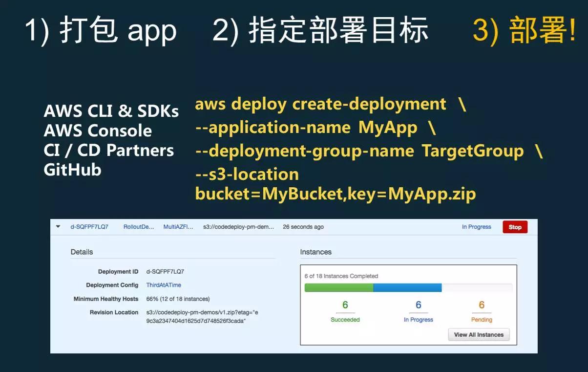Open RolloutDe... application link
Image resolution: width=588 pixels, height=372 pixels.
point(139,227)
